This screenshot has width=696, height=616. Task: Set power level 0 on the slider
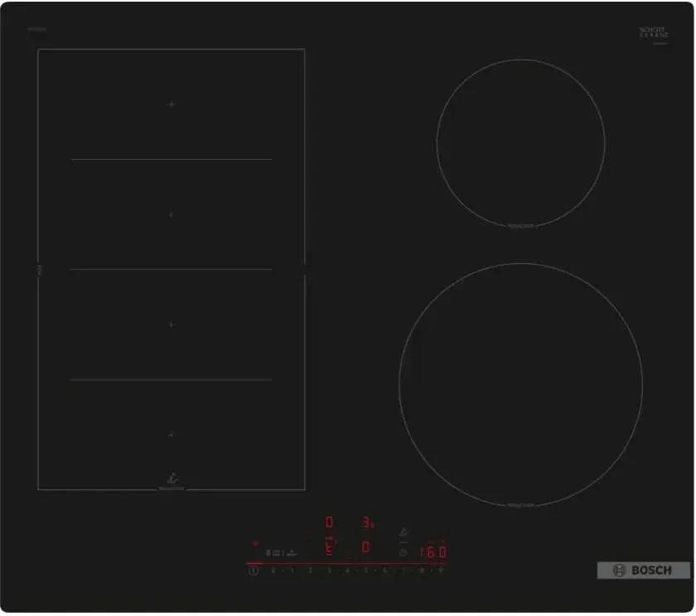[x=273, y=570]
